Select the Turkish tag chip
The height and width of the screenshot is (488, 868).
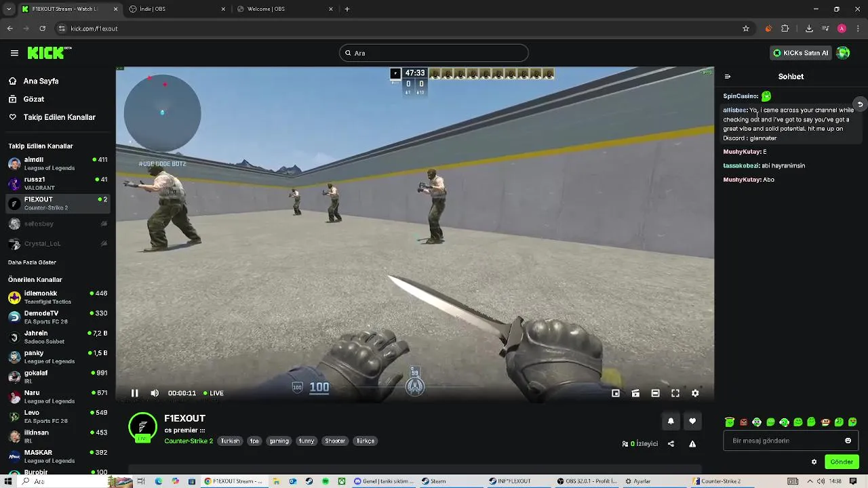click(230, 441)
